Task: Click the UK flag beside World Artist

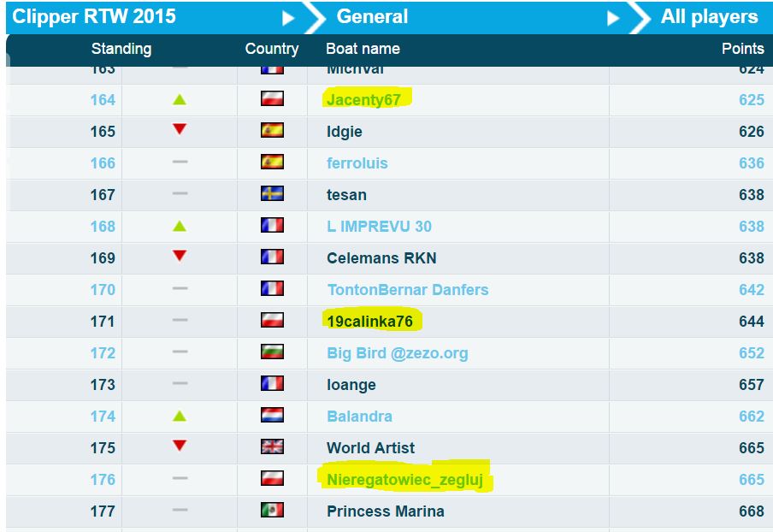Action: click(272, 446)
